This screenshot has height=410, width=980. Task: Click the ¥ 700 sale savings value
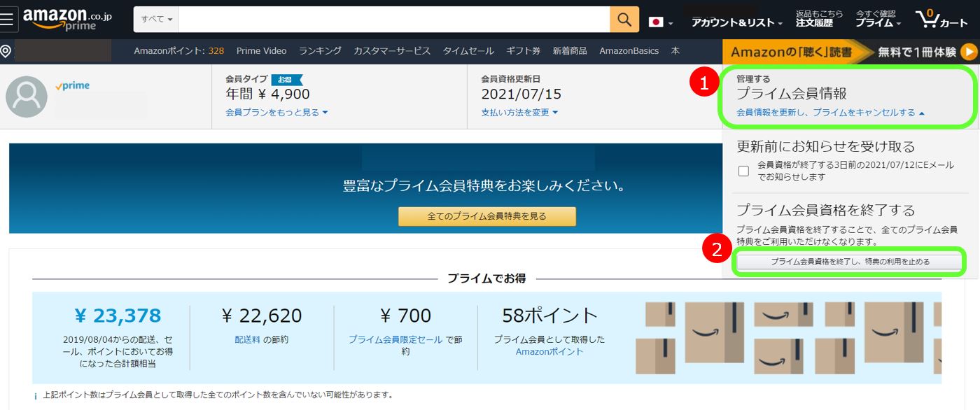pos(406,316)
